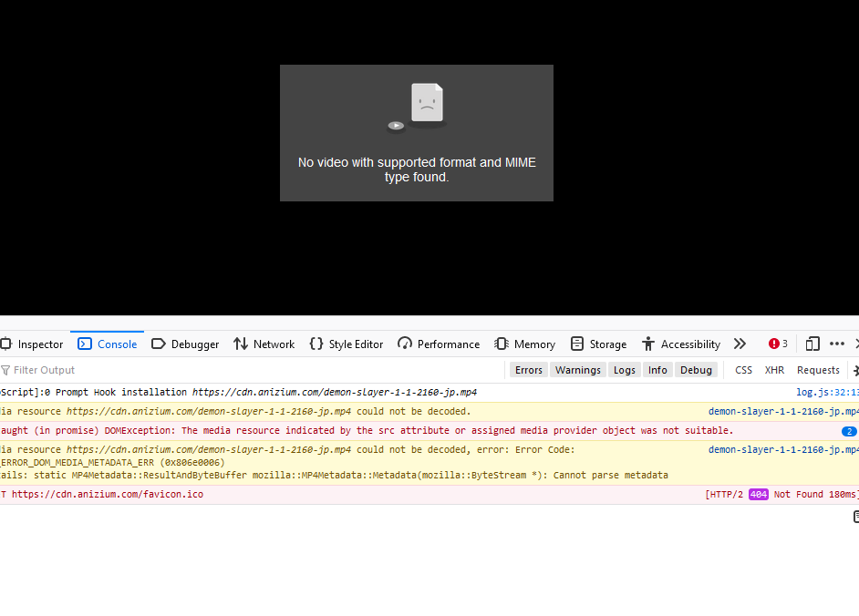Open the Storage tab
The image size is (859, 616).
(x=599, y=344)
